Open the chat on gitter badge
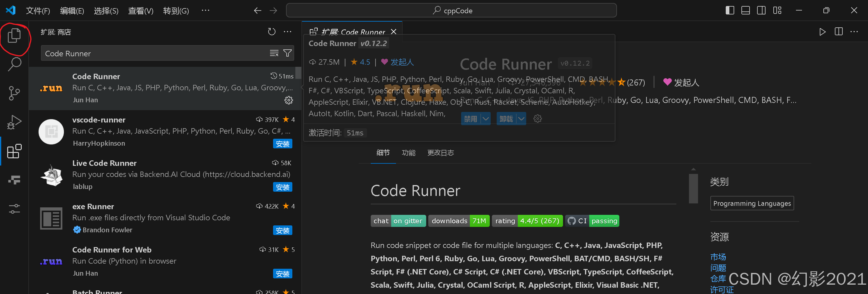Image resolution: width=868 pixels, height=294 pixels. point(398,221)
